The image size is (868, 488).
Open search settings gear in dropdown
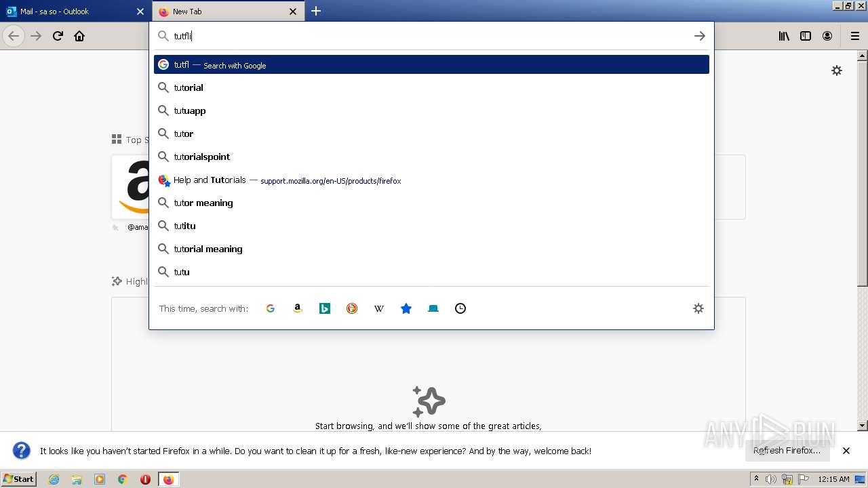pos(698,308)
